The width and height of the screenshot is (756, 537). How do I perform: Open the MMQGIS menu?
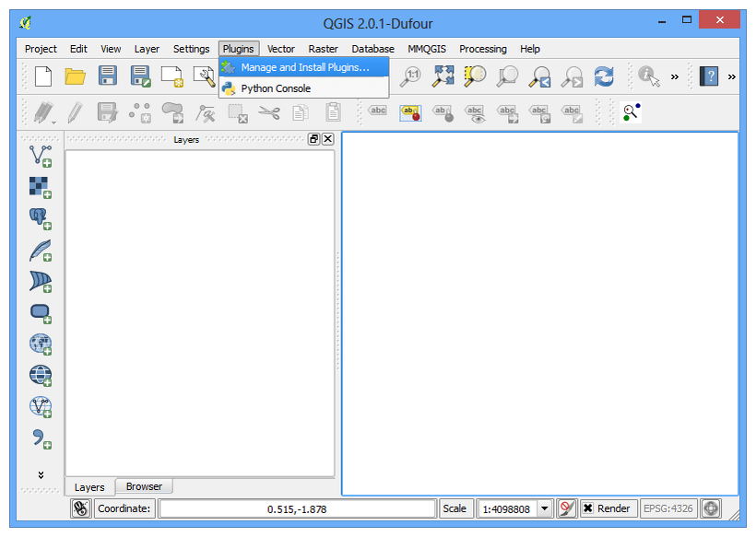(x=427, y=49)
